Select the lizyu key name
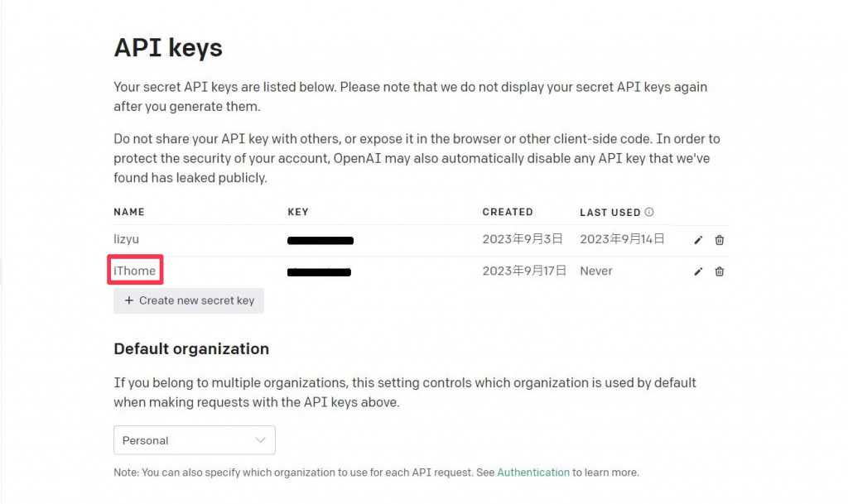Screen dimensions: 848x504 (127, 239)
